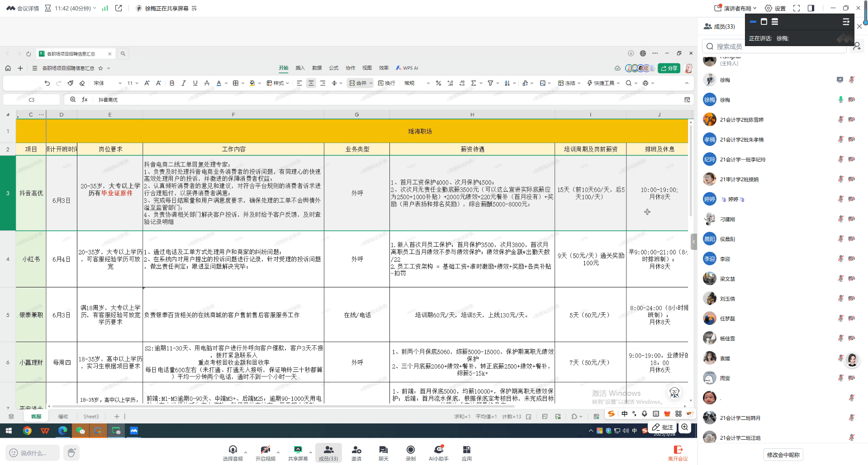The width and height of the screenshot is (868, 465).
Task: Click the 修改会中昵称 button
Action: 783,455
